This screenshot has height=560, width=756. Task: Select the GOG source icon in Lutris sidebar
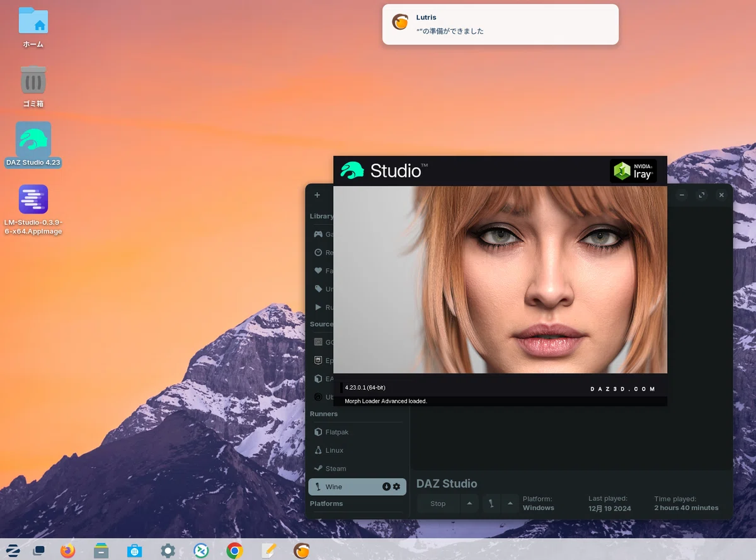point(319,343)
